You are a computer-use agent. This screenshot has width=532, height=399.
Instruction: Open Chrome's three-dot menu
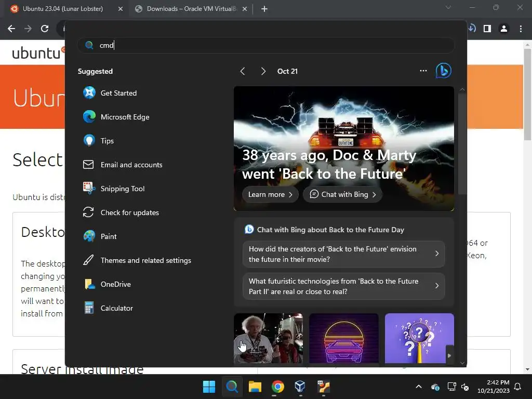[x=521, y=29]
